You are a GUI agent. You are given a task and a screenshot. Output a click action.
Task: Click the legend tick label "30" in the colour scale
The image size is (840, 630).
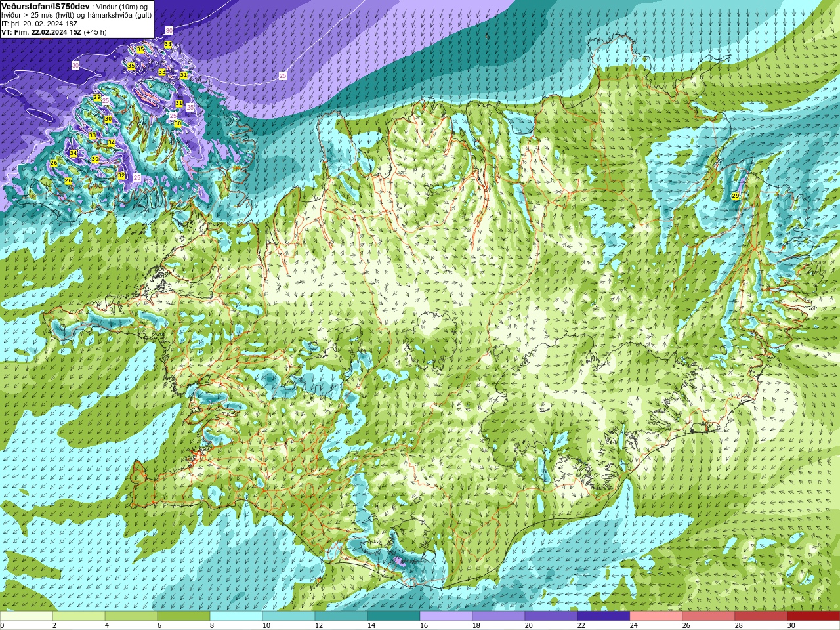tap(791, 625)
